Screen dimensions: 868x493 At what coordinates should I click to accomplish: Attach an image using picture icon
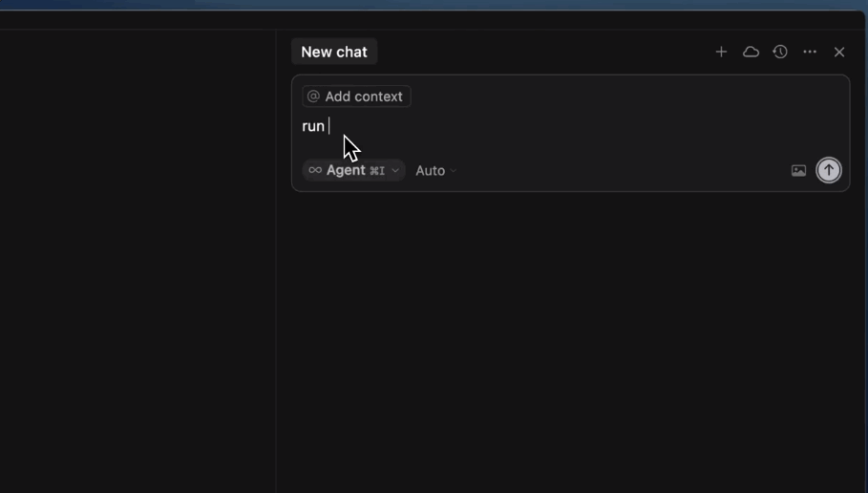(798, 171)
